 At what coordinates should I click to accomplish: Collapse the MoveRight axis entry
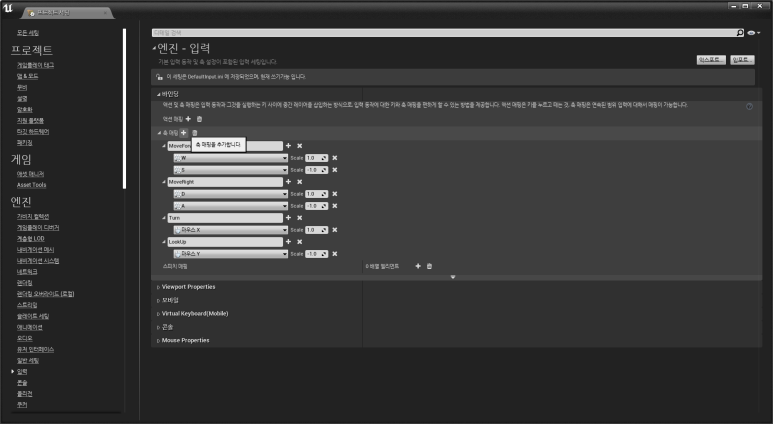coord(164,182)
